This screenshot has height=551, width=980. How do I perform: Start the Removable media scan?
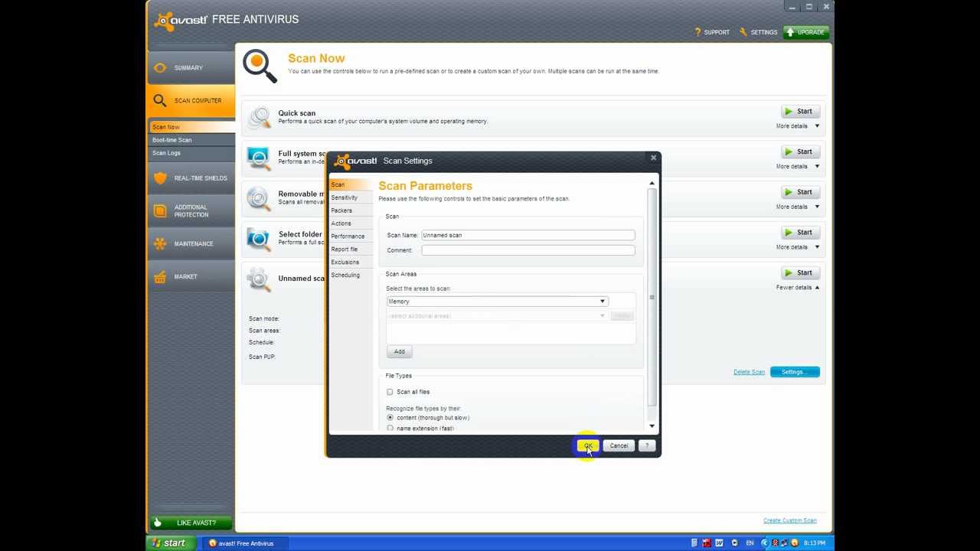point(800,192)
